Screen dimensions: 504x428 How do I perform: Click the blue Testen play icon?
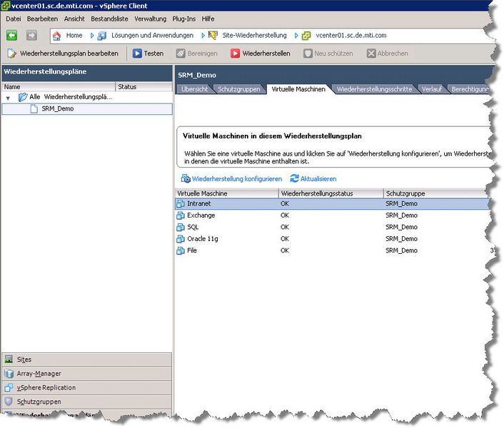pos(137,53)
